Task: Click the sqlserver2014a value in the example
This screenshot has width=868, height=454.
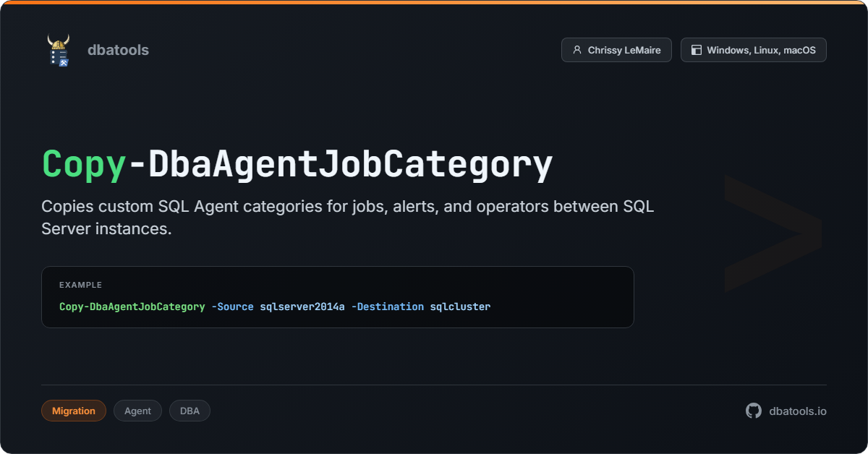Action: pyautogui.click(x=302, y=307)
